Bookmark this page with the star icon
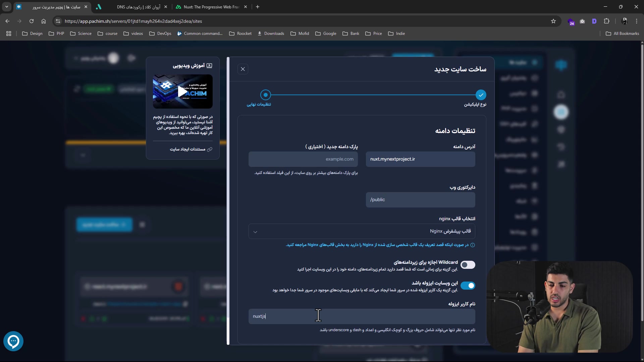This screenshot has height=362, width=644. click(553, 21)
